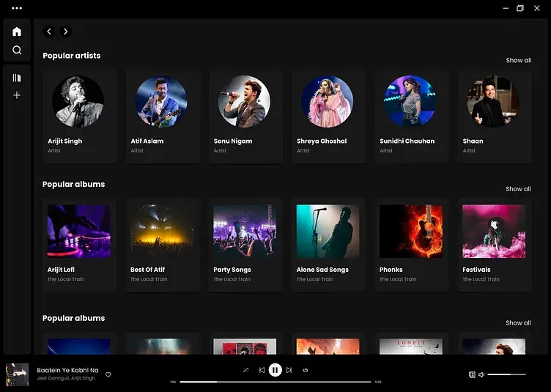Show all in the first Popular albums section

tap(518, 188)
